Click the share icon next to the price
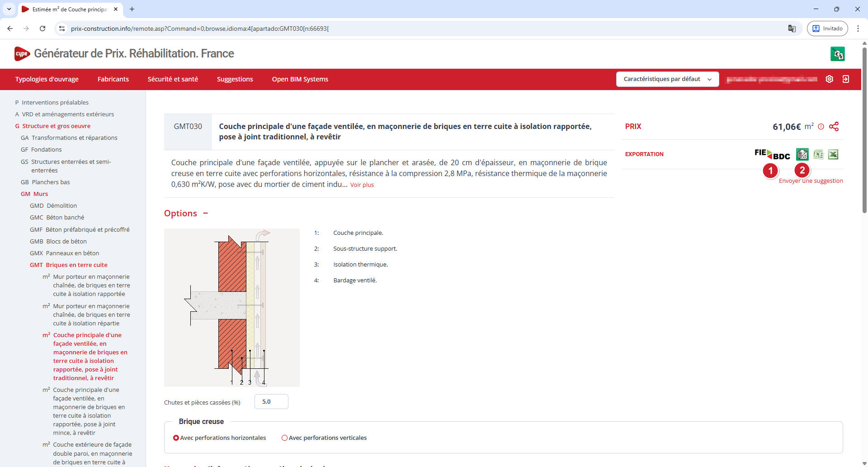The width and height of the screenshot is (868, 467). (834, 127)
